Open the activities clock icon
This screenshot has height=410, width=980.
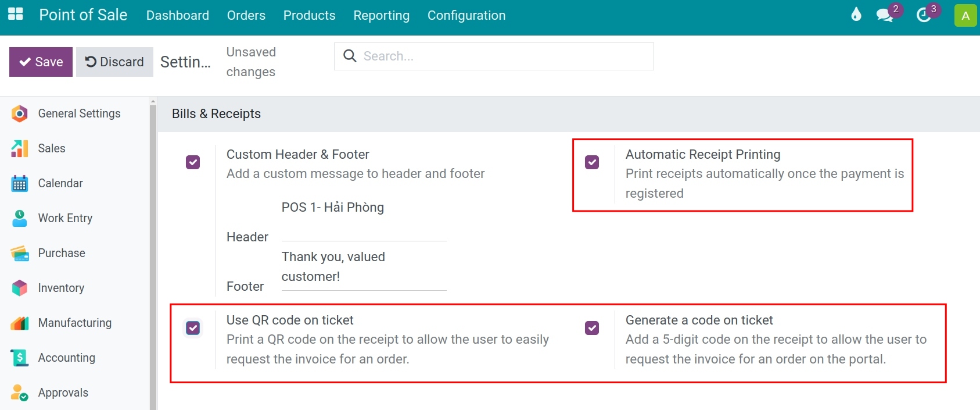coord(923,15)
